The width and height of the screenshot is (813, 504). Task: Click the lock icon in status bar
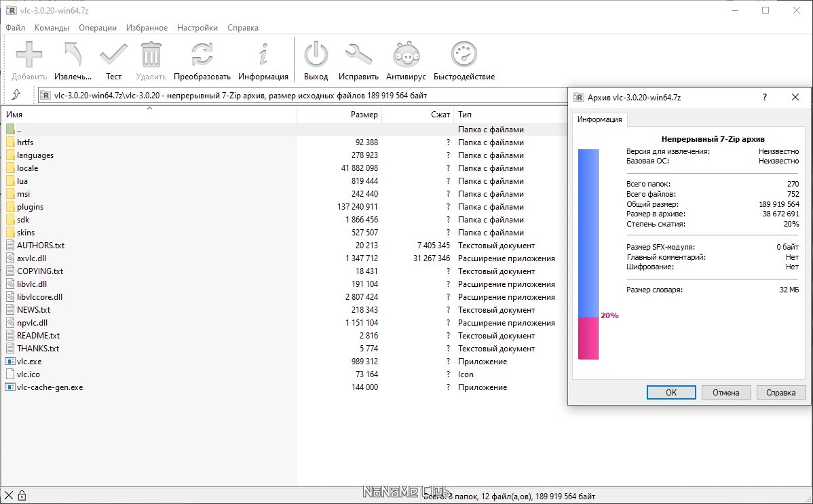click(22, 496)
